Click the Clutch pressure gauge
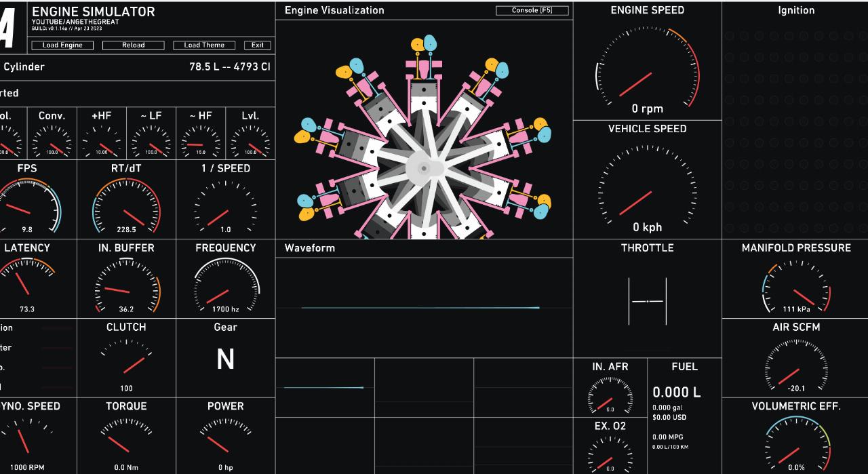Viewport: 868px width, 474px height. point(126,365)
